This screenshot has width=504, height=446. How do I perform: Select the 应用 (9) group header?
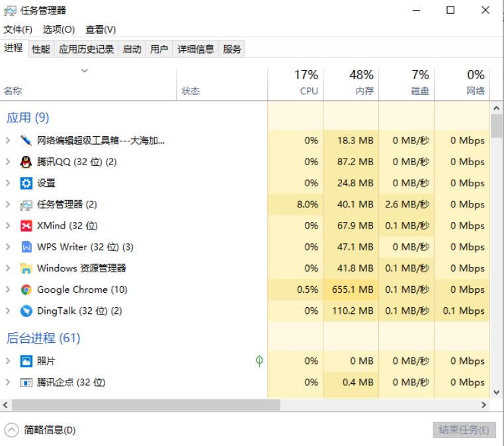(28, 118)
